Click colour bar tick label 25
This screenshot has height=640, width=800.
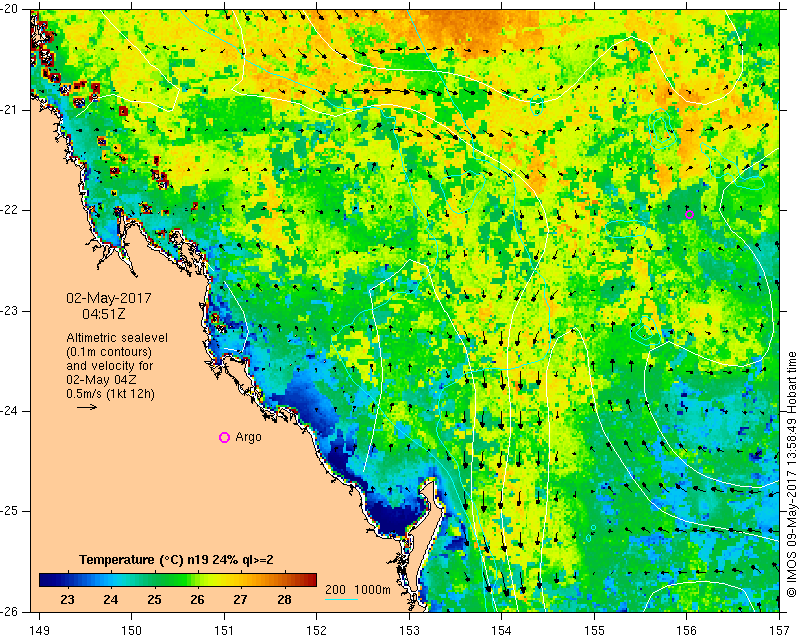154,599
